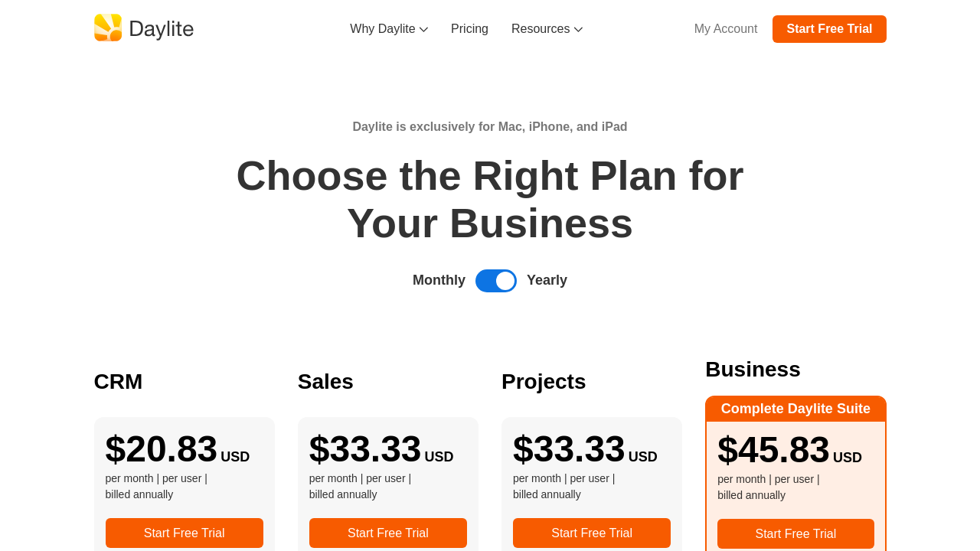Expand the Why Daylite dropdown chevron
Viewport: 980px width, 551px height.
(x=423, y=30)
